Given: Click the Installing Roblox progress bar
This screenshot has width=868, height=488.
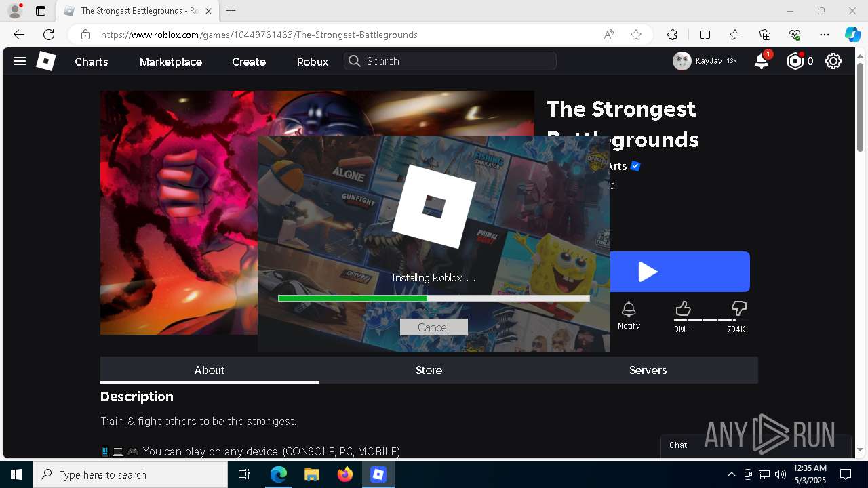Looking at the screenshot, I should [x=433, y=298].
